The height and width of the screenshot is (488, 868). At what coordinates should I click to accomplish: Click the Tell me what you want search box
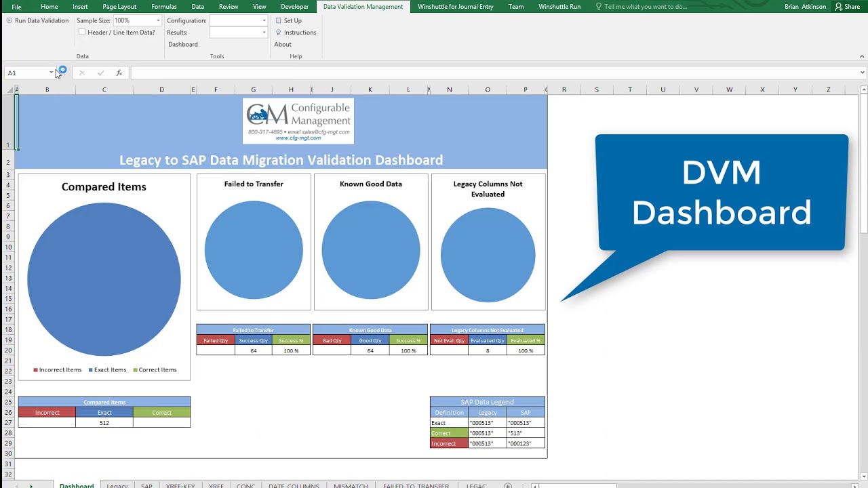click(x=646, y=6)
